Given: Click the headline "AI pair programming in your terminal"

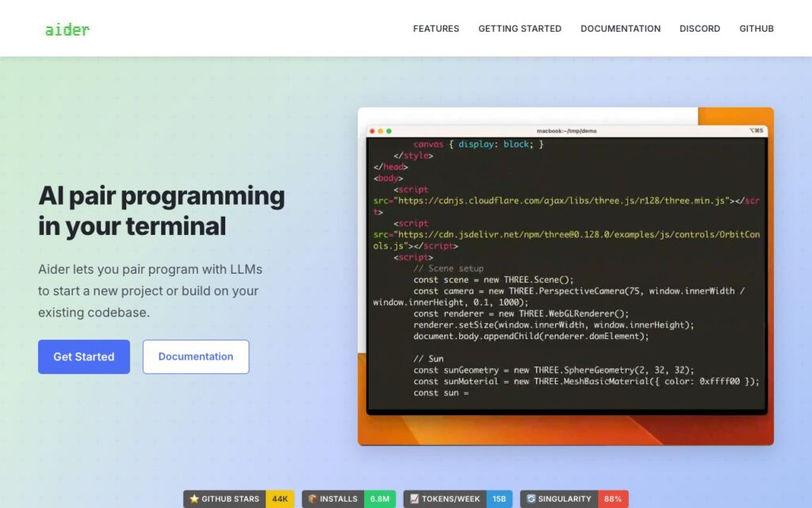Looking at the screenshot, I should (162, 210).
